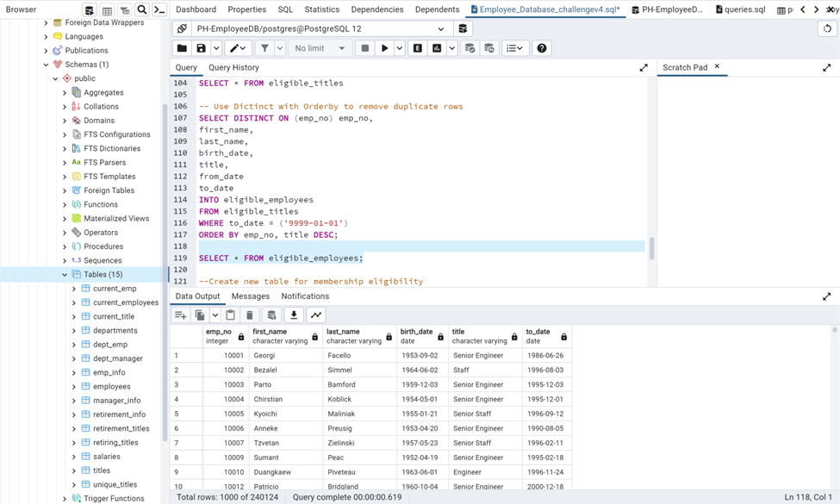Save the query file with save icon

click(x=201, y=48)
